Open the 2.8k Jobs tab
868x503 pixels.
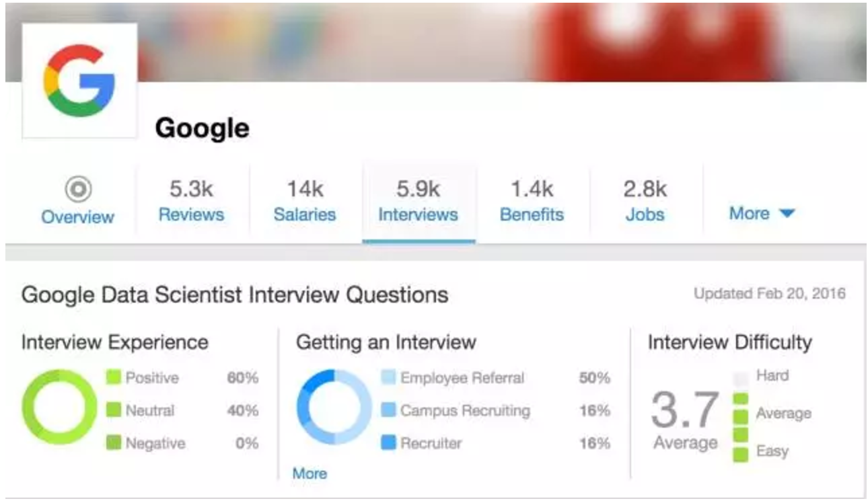point(645,201)
